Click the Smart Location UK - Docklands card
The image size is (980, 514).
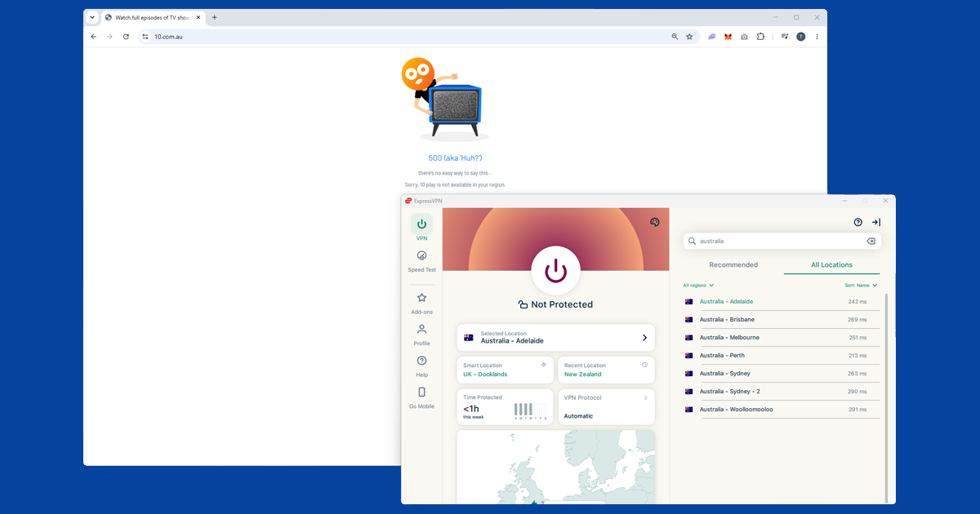point(506,370)
